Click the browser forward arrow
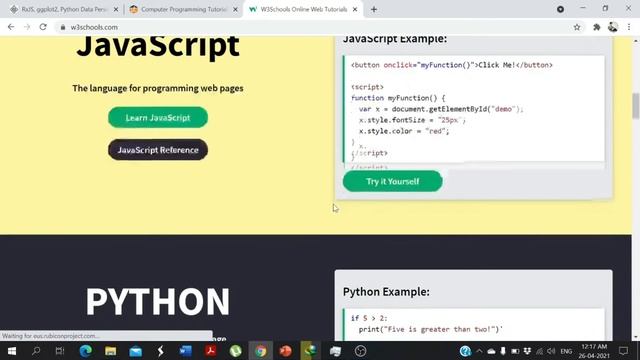The image size is (640, 360). tap(27, 27)
